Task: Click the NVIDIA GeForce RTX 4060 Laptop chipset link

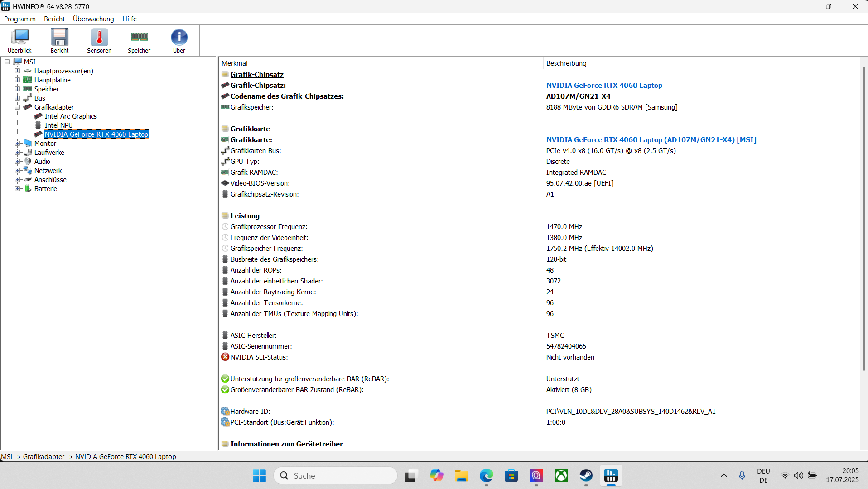Action: coord(604,86)
